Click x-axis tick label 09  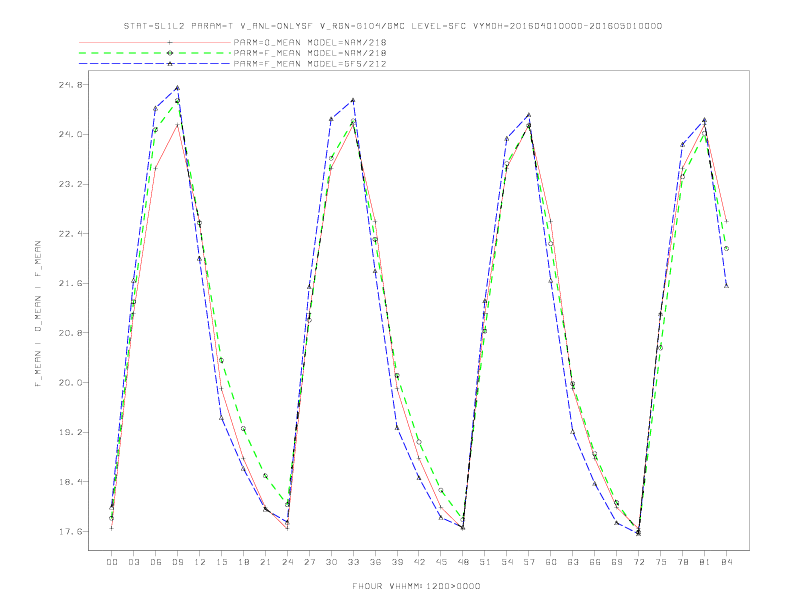[177, 562]
